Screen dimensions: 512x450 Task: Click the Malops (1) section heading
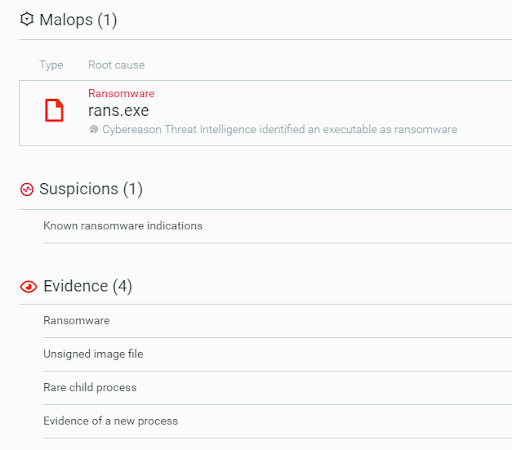pyautogui.click(x=78, y=20)
